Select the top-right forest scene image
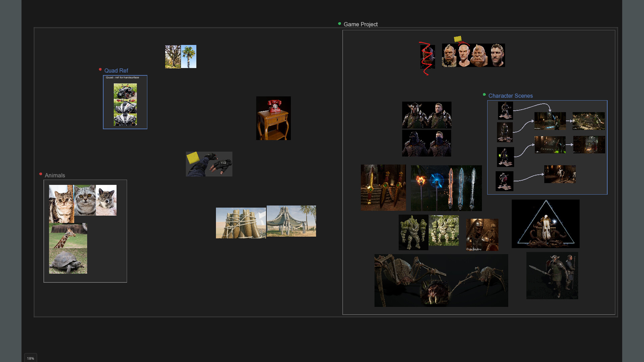The height and width of the screenshot is (362, 644). pos(589,121)
